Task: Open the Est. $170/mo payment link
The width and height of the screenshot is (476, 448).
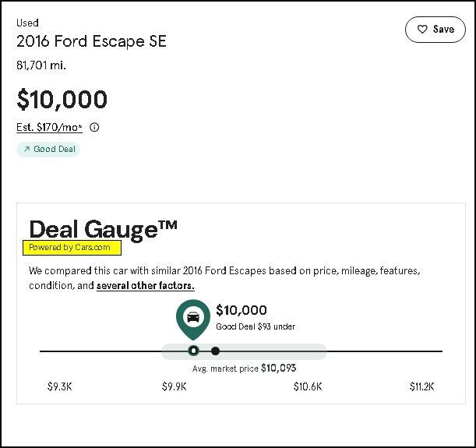Action: click(49, 127)
